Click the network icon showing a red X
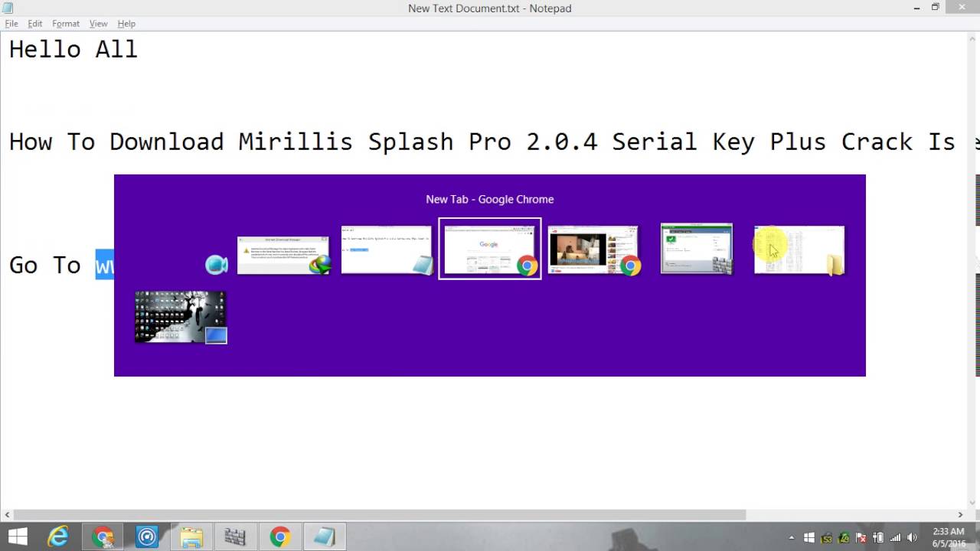 click(x=861, y=536)
